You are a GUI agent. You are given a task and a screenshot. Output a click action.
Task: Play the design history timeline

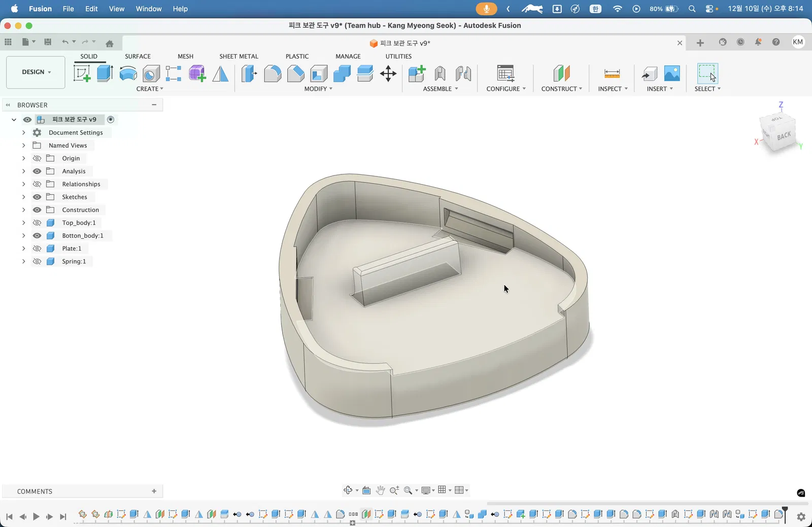click(x=36, y=516)
